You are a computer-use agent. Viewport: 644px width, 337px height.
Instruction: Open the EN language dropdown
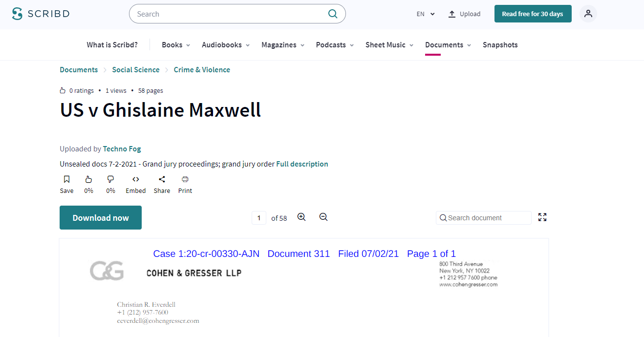(426, 14)
